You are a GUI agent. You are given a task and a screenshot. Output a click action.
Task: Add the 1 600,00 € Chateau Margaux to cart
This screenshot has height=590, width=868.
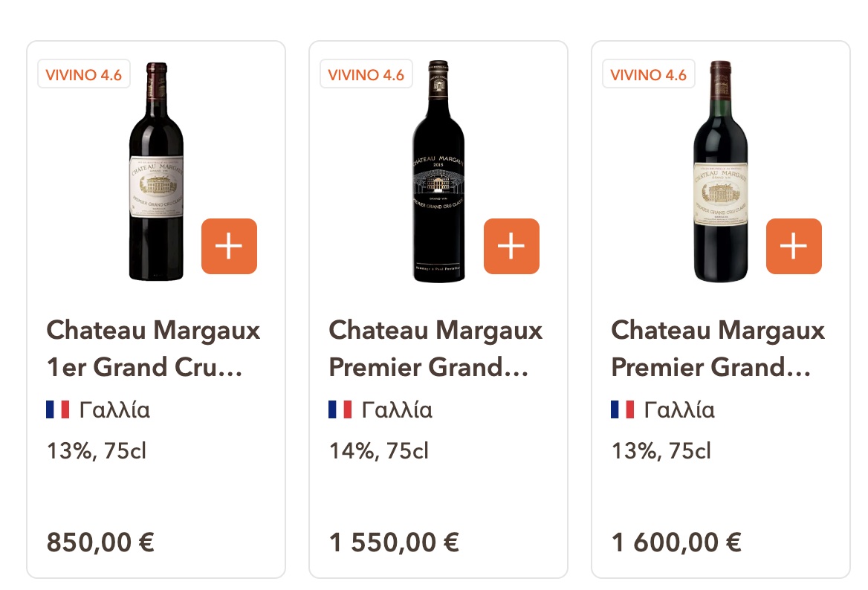pyautogui.click(x=794, y=246)
